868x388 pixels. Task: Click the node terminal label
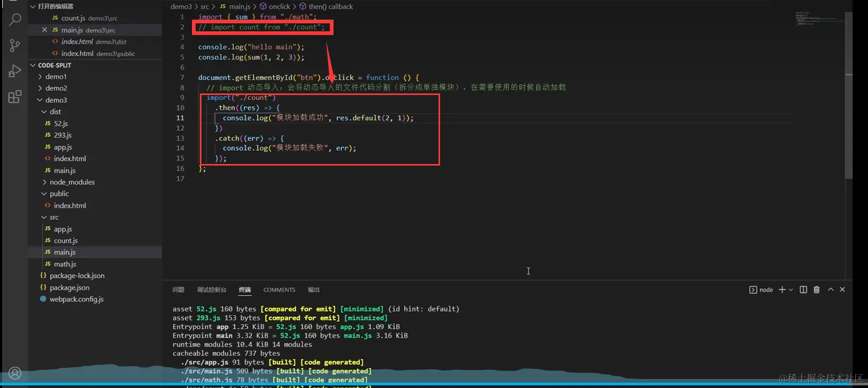tap(761, 290)
